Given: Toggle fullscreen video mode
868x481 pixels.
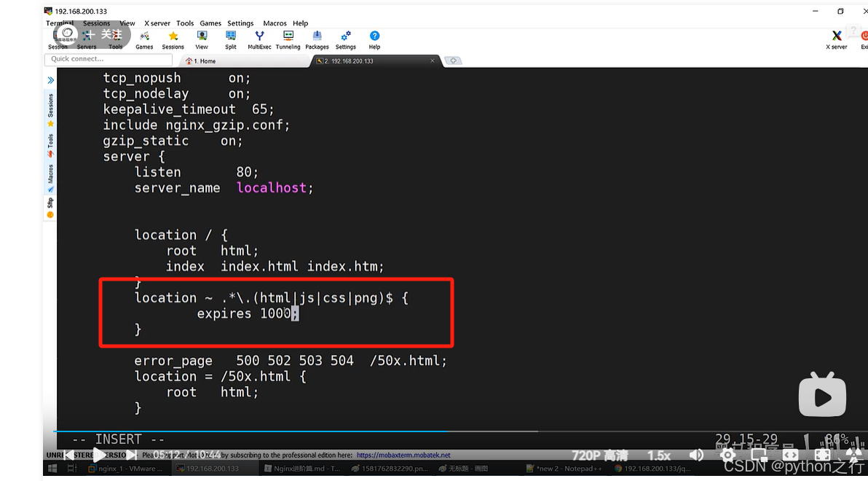Looking at the screenshot, I should click(822, 455).
